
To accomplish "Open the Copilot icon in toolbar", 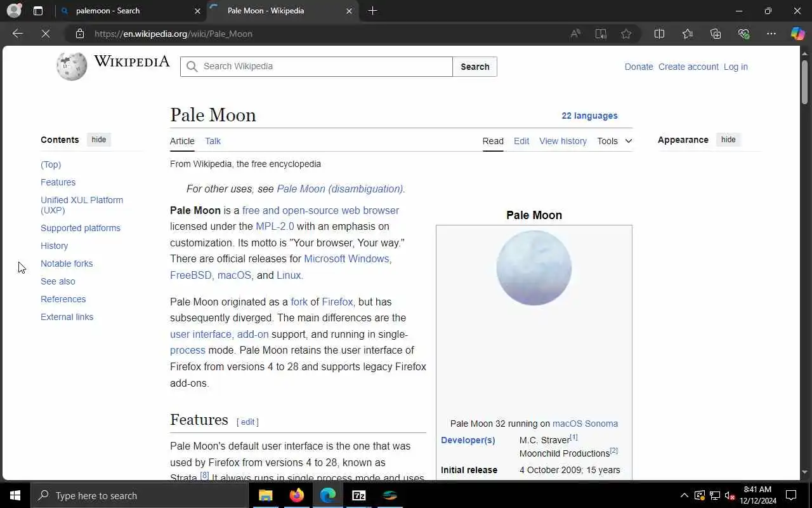I will pyautogui.click(x=797, y=34).
